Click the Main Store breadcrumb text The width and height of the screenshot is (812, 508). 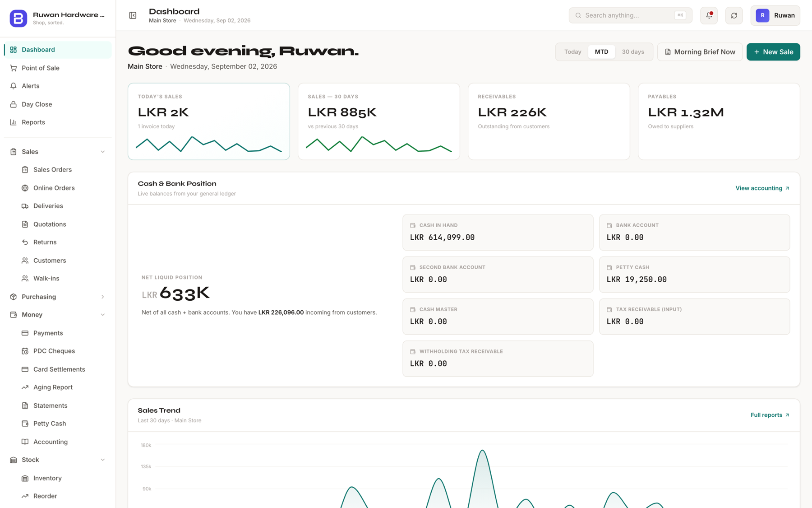coord(162,21)
